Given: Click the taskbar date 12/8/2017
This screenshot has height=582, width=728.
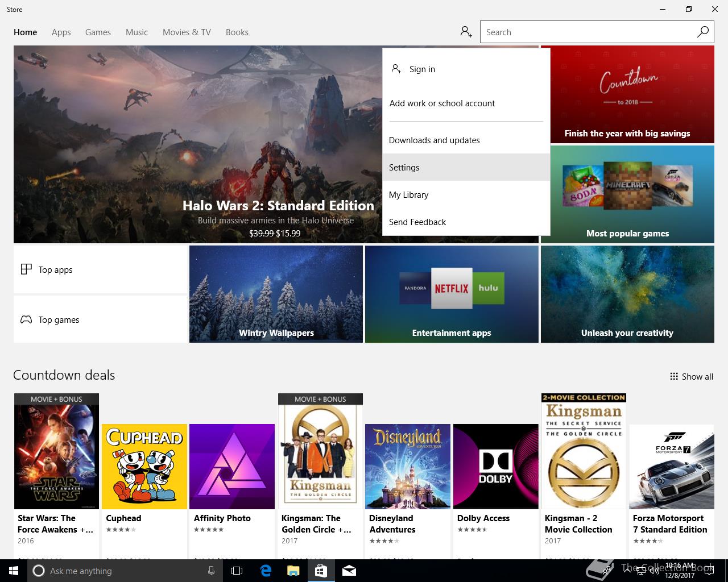Looking at the screenshot, I should 679,576.
